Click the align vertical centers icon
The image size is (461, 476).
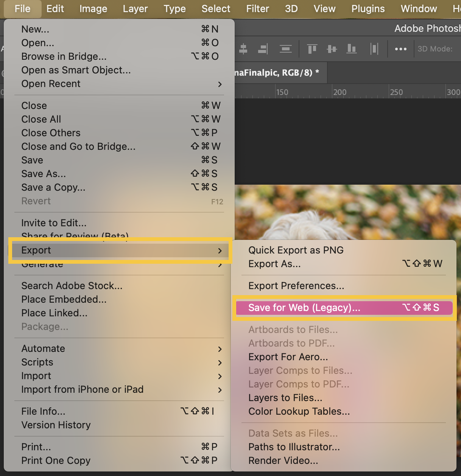[x=332, y=49]
